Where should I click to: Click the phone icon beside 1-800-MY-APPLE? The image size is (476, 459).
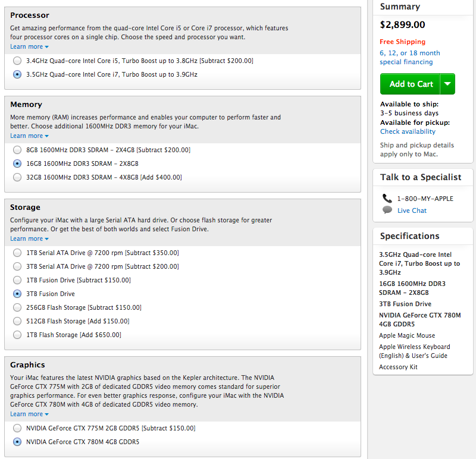[387, 199]
